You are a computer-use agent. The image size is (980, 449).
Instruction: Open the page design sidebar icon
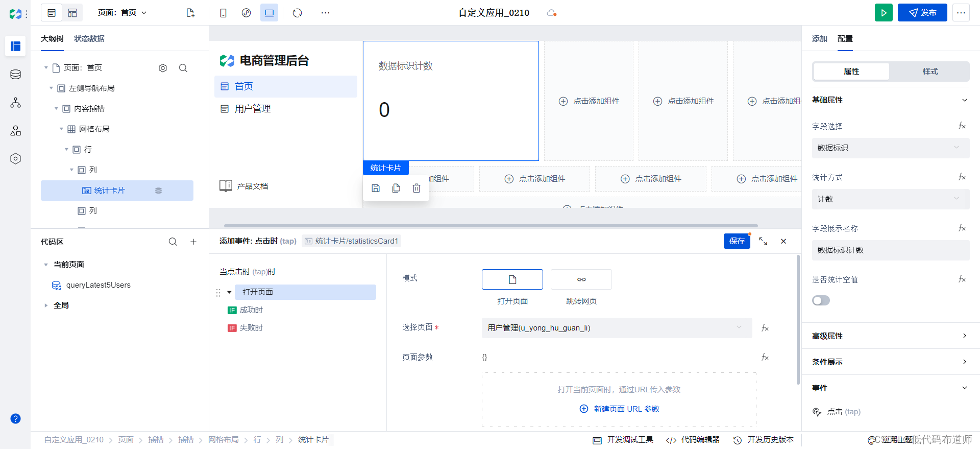coord(16,46)
